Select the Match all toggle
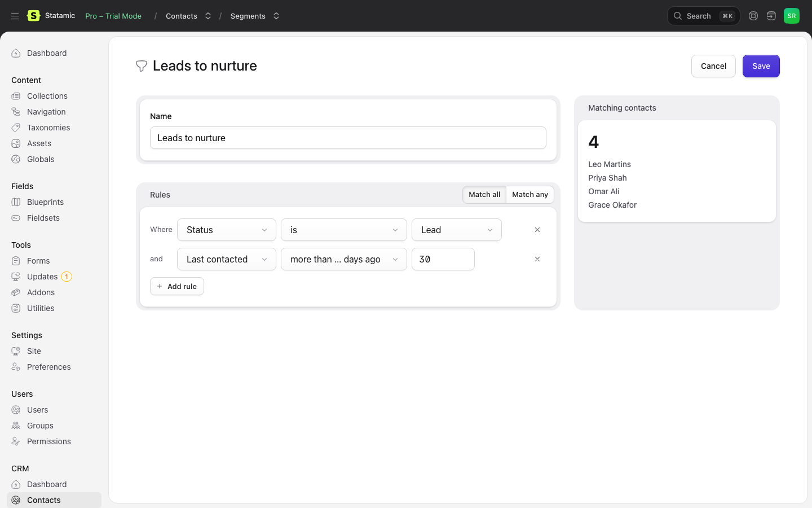This screenshot has width=812, height=508. [x=484, y=195]
